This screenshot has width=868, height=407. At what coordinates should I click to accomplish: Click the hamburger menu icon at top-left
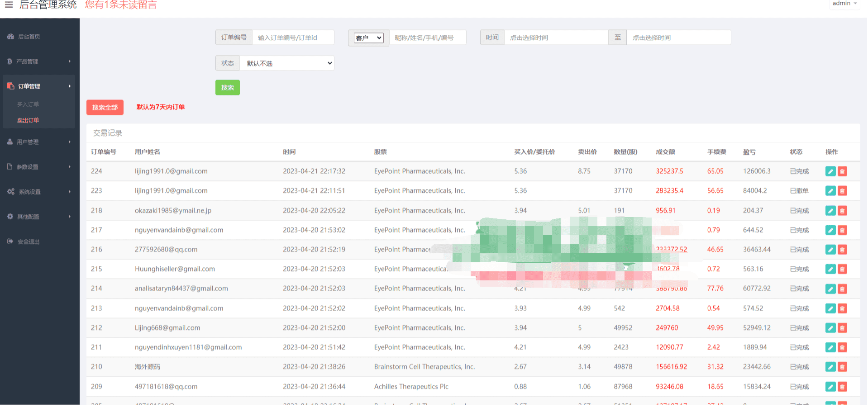[x=9, y=5]
